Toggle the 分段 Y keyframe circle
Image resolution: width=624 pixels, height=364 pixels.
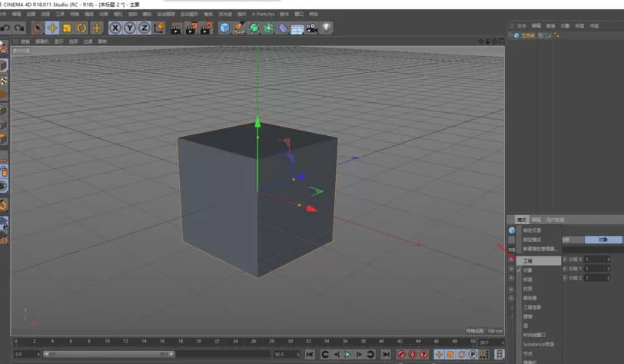pos(565,269)
